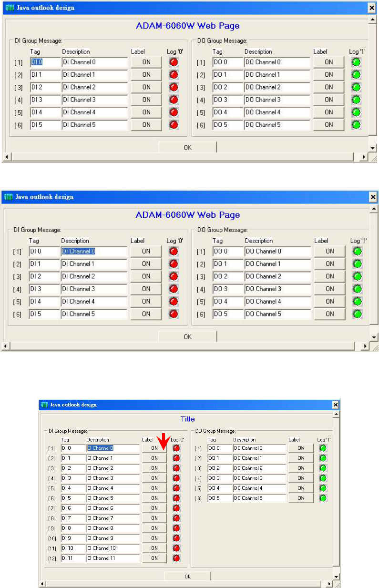Click the DI 7 tag field
379x588 pixels.
(x=73, y=518)
